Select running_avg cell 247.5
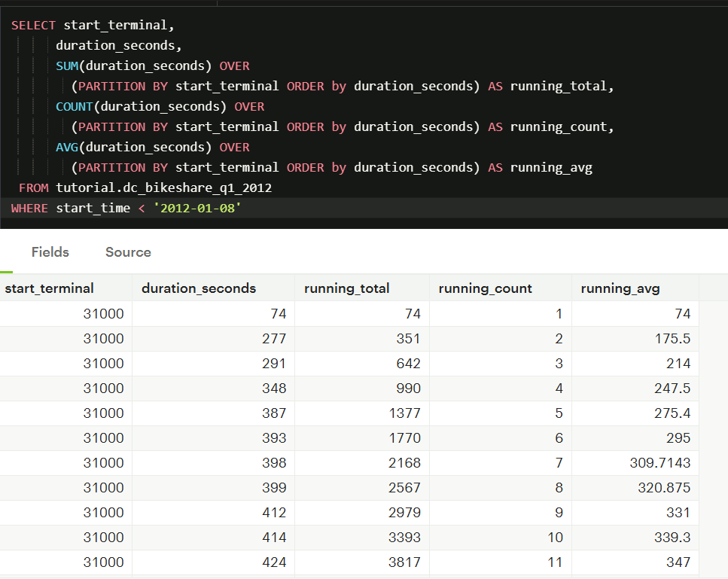Screen dimensions: 728x579 coord(635,389)
